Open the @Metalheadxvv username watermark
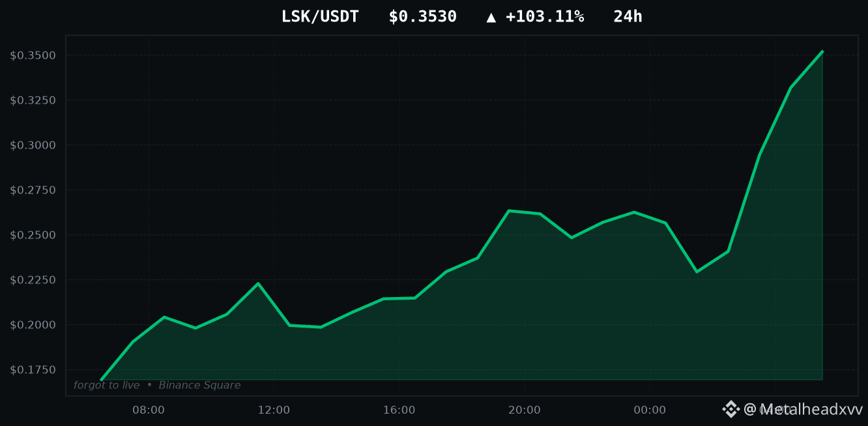The width and height of the screenshot is (868, 426). click(x=803, y=409)
